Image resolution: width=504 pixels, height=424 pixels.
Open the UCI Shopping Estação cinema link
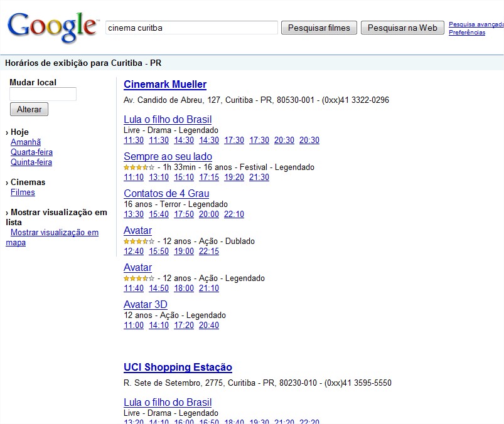178,367
